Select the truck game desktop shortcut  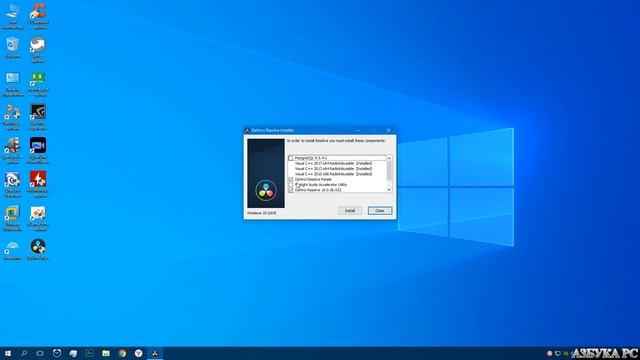coord(12,151)
